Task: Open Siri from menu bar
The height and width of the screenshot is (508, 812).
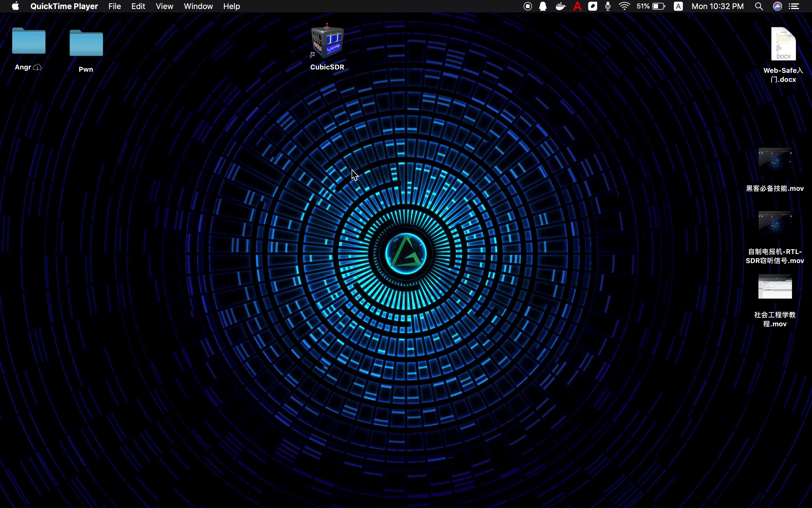Action: 777,6
